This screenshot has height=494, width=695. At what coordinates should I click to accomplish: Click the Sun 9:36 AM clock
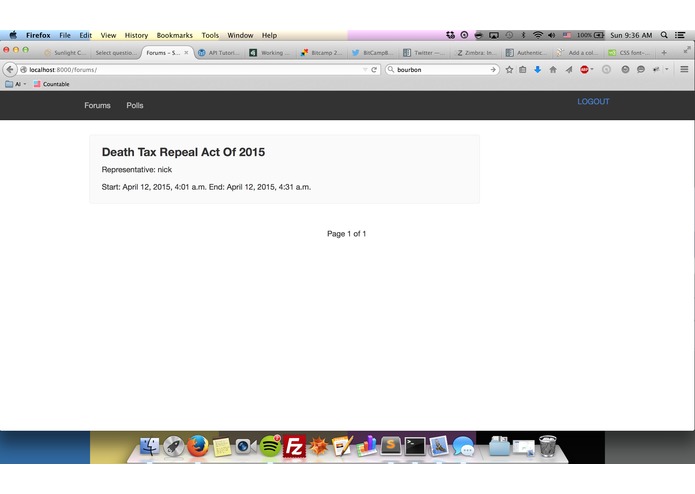pyautogui.click(x=631, y=35)
